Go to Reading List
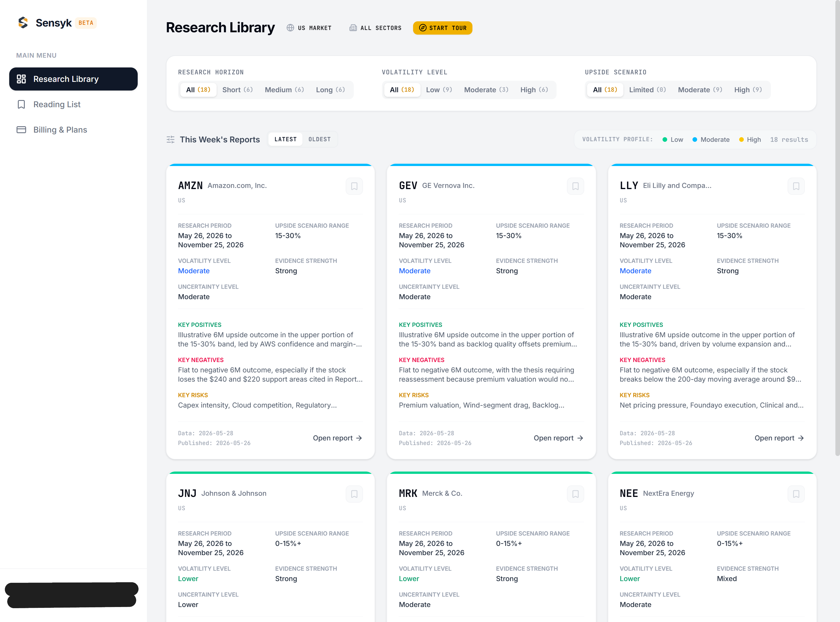The height and width of the screenshot is (622, 840). point(73,104)
